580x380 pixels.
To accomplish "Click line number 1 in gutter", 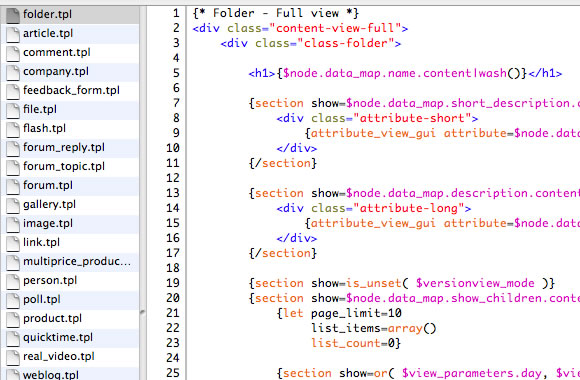I will 176,13.
